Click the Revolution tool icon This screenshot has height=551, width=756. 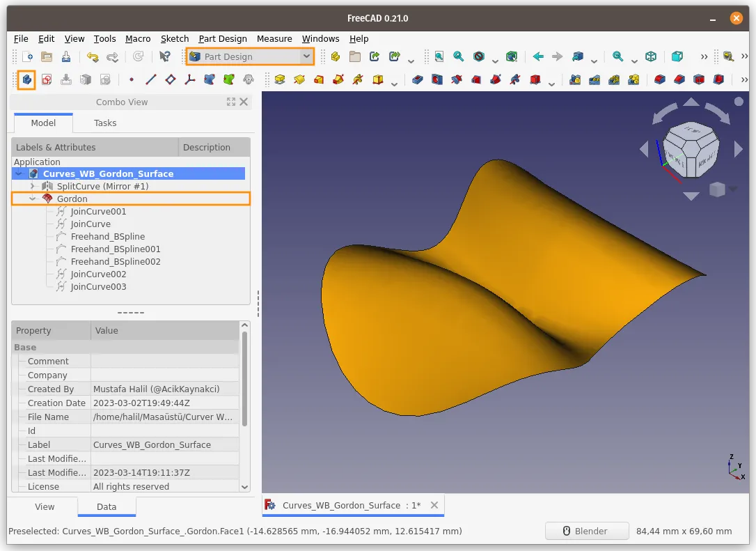(x=299, y=79)
